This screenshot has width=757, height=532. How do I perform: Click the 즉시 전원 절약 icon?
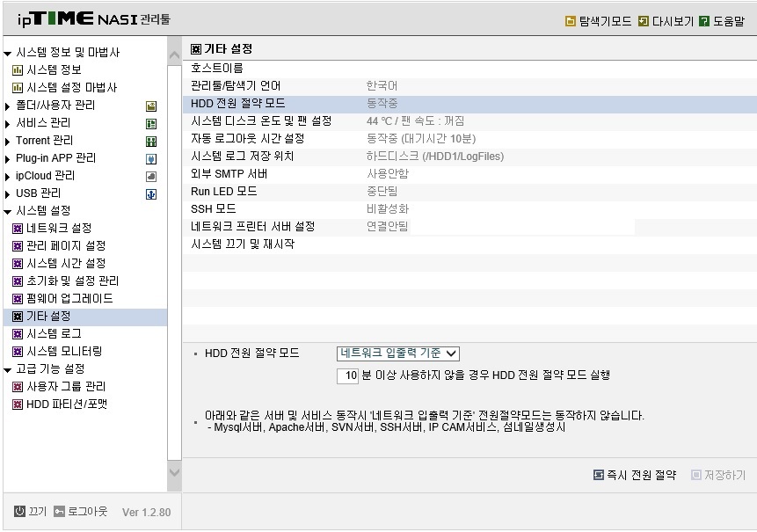pyautogui.click(x=598, y=475)
